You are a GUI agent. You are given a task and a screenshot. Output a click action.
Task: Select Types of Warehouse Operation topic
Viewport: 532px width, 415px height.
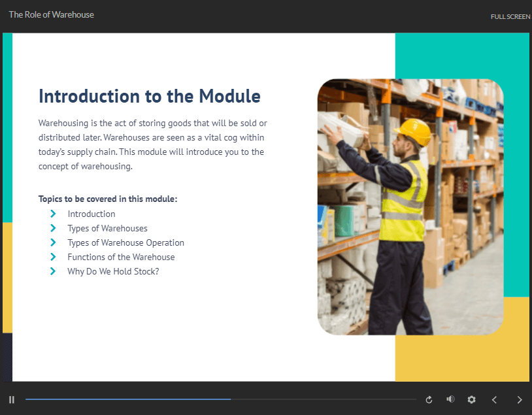pyautogui.click(x=125, y=242)
